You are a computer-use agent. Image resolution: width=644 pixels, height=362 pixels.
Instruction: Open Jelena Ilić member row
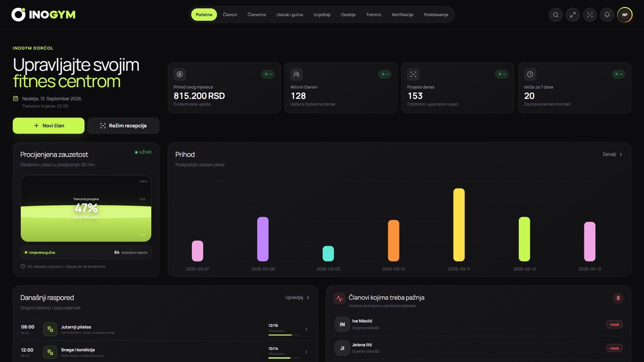click(x=479, y=348)
